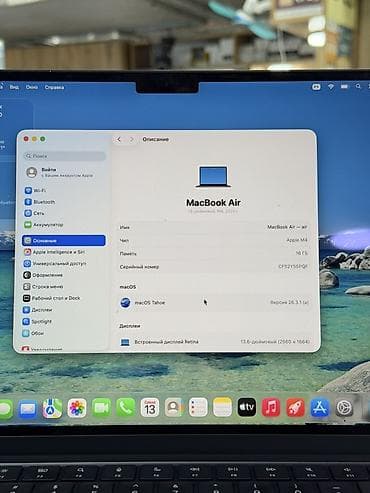The width and height of the screenshot is (370, 493).
Task: Click the MacBook Air laptop image
Action: click(x=213, y=176)
